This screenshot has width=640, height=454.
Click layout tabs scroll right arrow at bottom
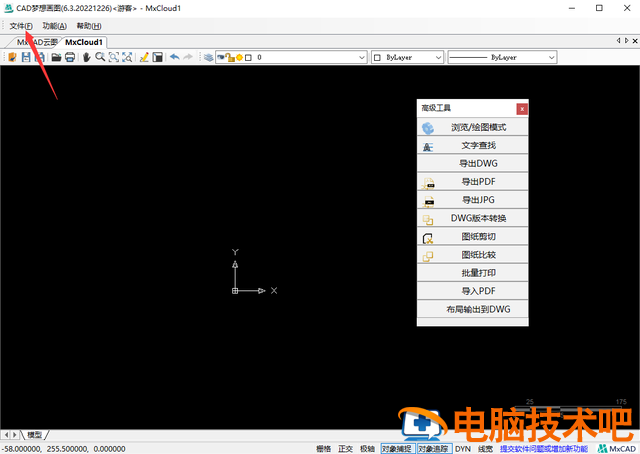[x=15, y=435]
